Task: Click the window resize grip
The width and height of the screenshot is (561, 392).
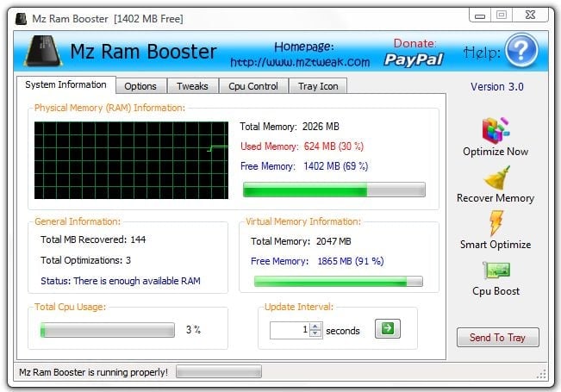Action: (541, 373)
